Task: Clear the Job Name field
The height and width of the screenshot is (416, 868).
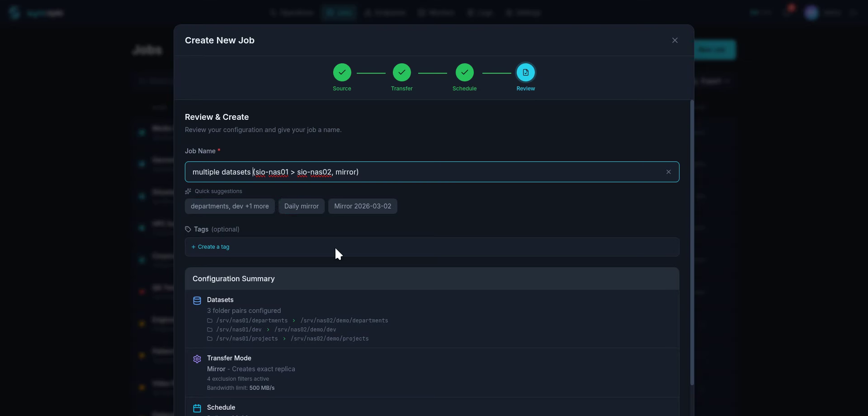Action: (669, 172)
